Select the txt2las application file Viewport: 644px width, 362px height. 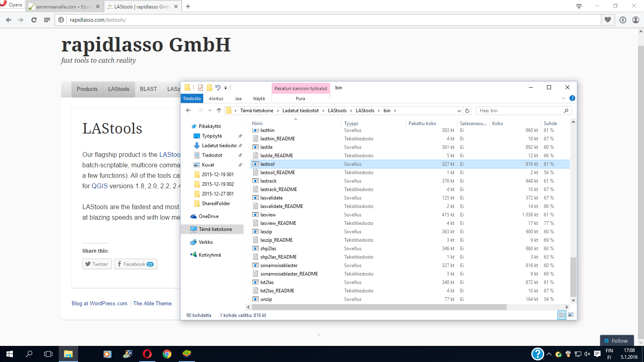tap(267, 282)
